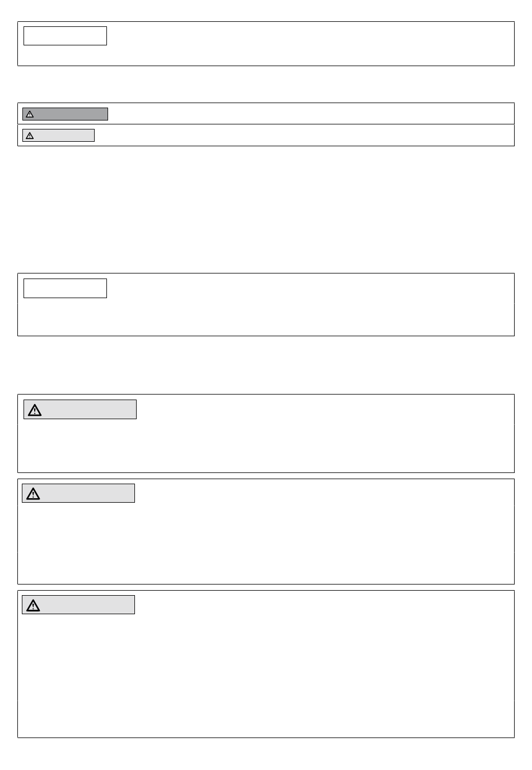Click the warning icon in the first large gray label

pyautogui.click(x=35, y=410)
